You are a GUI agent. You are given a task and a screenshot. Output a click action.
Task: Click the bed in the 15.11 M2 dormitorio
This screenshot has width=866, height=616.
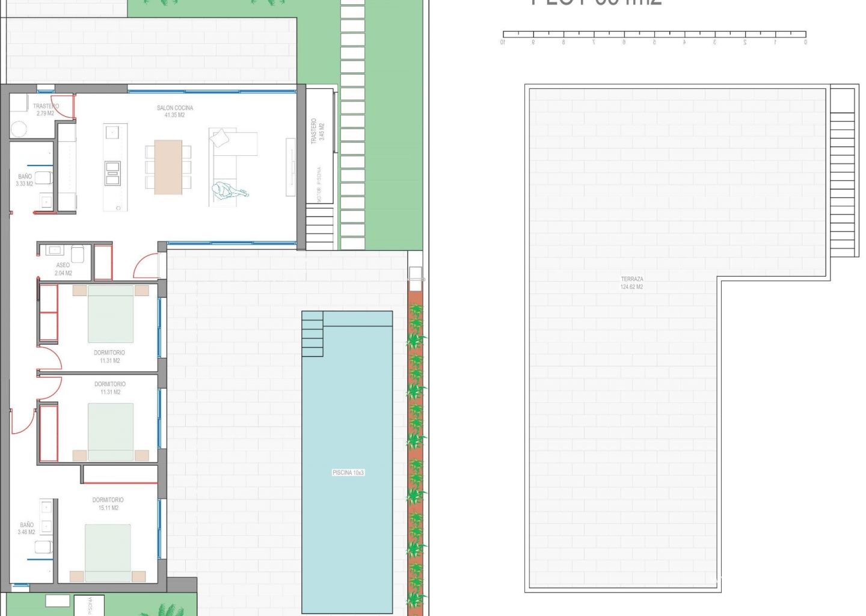click(108, 552)
